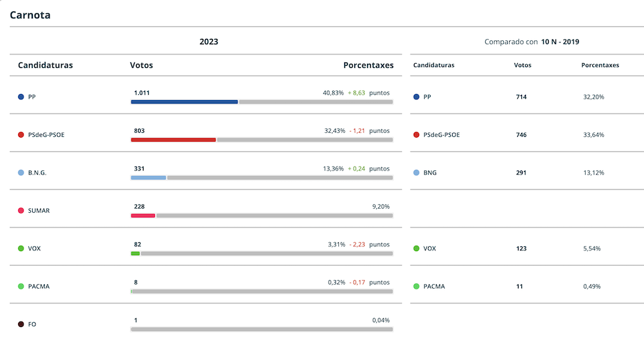Click the pink SUMAR party dot
The image size is (644, 337).
tap(21, 210)
